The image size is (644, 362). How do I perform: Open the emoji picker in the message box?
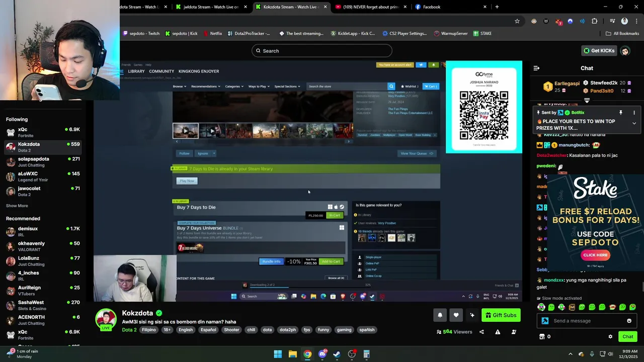629,321
